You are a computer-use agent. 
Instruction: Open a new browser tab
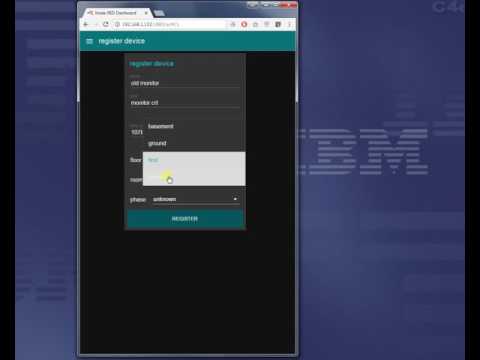[x=159, y=13]
